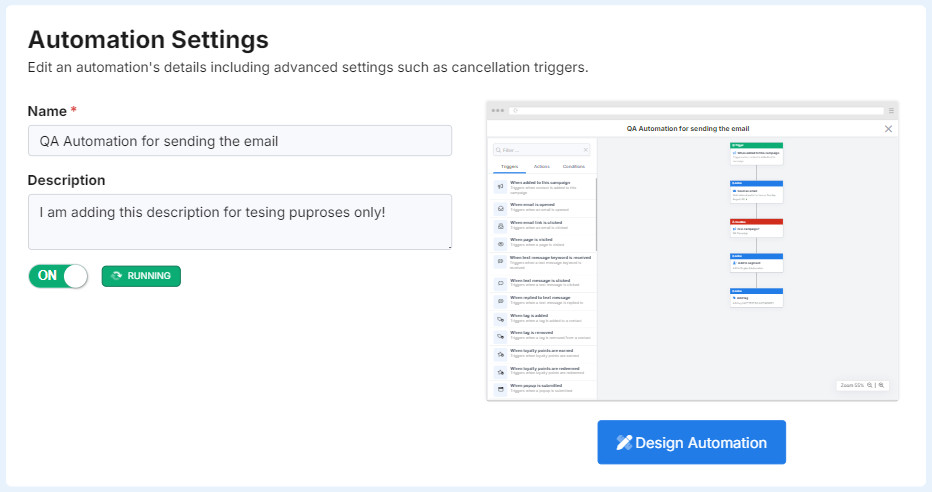
Task: Click the zoom out magnifier icon
Action: pos(870,385)
